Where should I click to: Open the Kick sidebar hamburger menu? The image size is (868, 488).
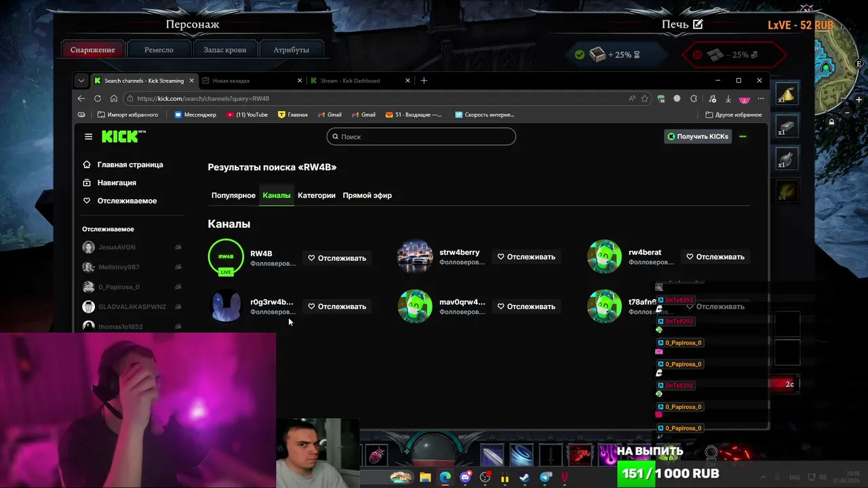tap(88, 137)
